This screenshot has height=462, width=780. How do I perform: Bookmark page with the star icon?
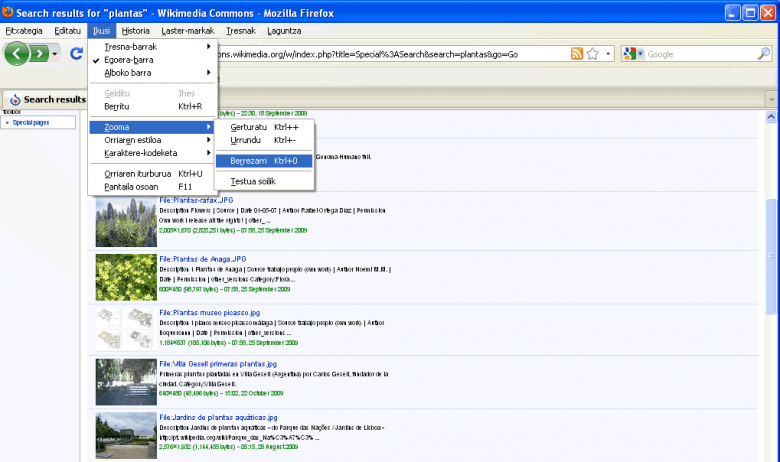click(x=592, y=54)
